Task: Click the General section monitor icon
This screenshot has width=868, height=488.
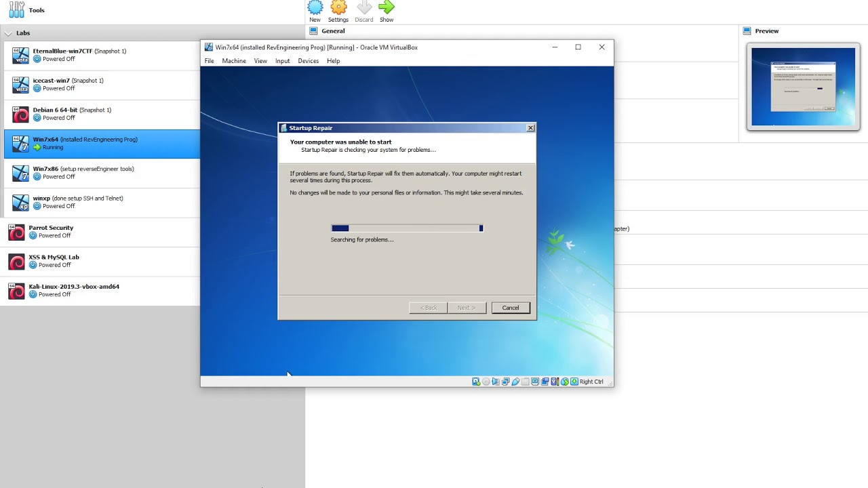Action: (313, 30)
